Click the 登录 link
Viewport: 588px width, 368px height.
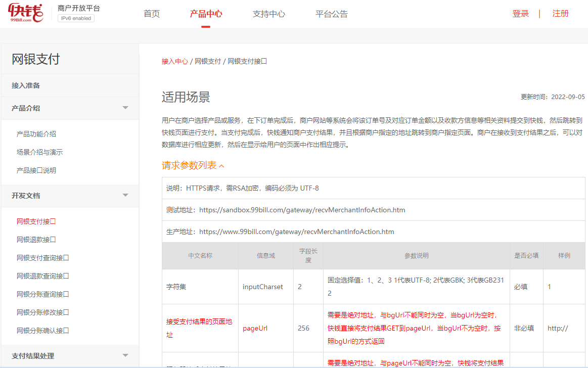point(520,14)
